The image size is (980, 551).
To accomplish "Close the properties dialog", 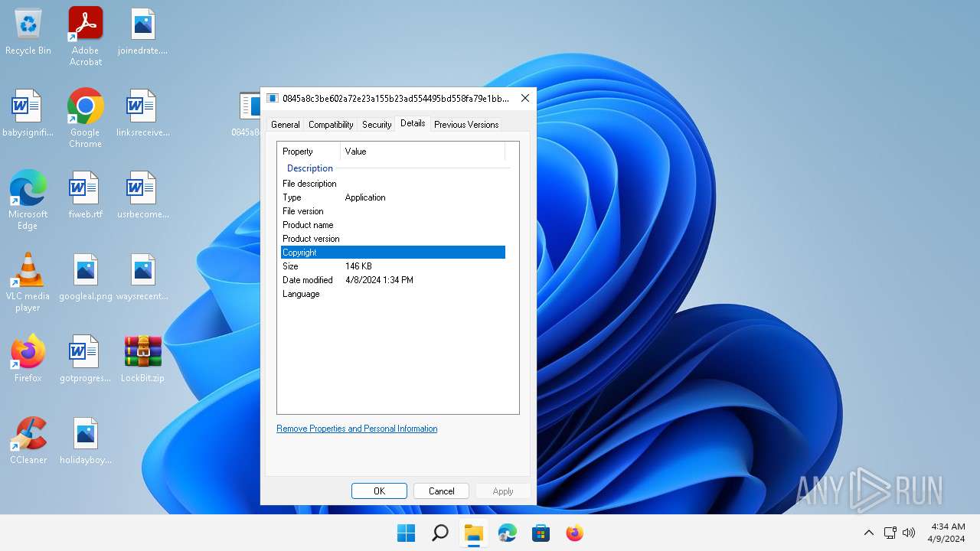I will pos(525,98).
